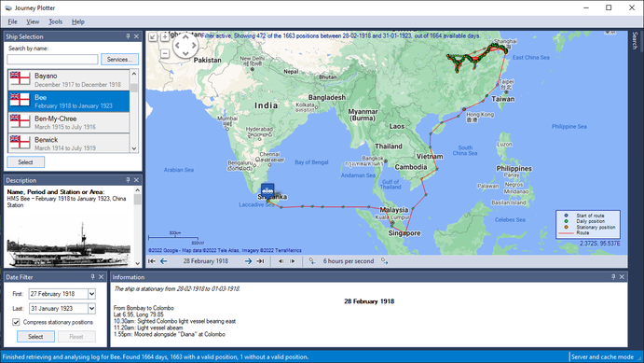Toggle Compress stationary positions checkbox

[x=16, y=322]
